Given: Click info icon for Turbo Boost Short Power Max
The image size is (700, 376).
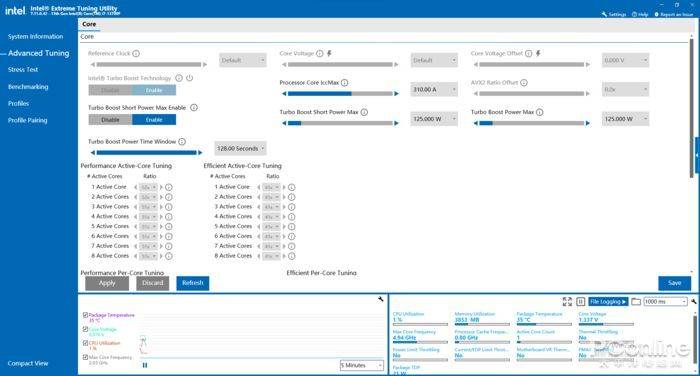Looking at the screenshot, I should click(364, 112).
